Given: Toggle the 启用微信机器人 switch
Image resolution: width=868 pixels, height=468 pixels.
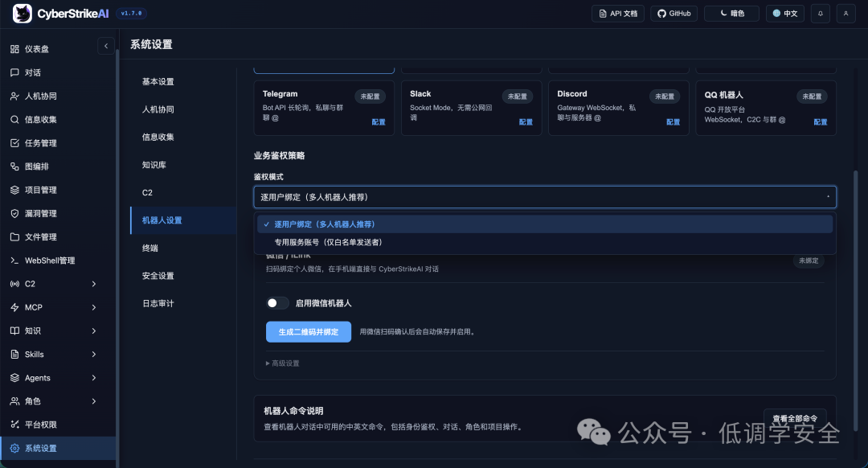Looking at the screenshot, I should (276, 303).
